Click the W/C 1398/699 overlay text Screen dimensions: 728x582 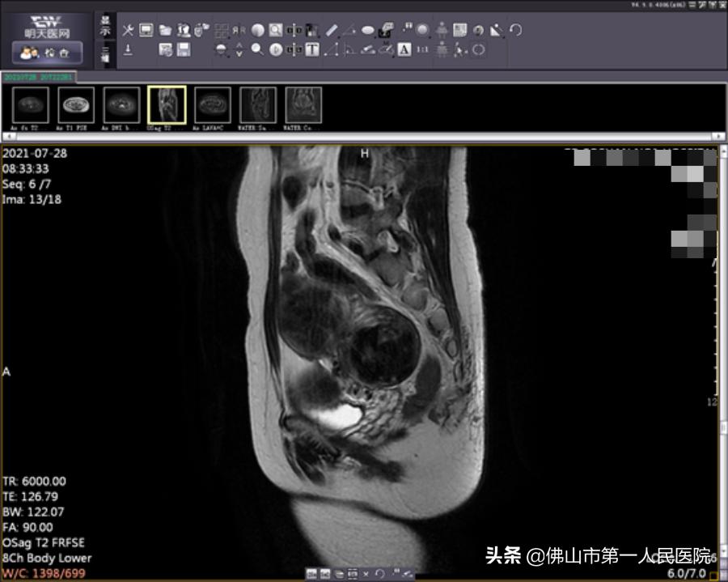[44, 573]
